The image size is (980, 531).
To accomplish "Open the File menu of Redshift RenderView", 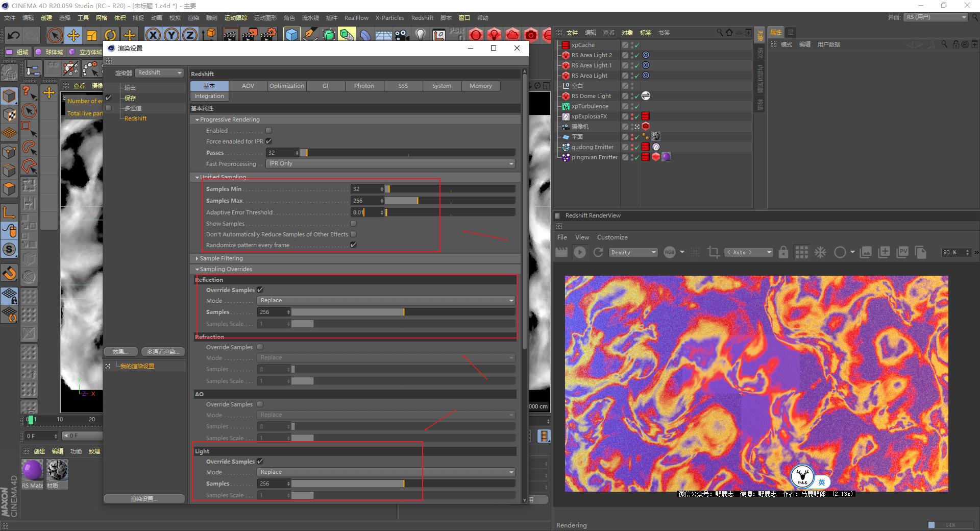I will click(562, 237).
